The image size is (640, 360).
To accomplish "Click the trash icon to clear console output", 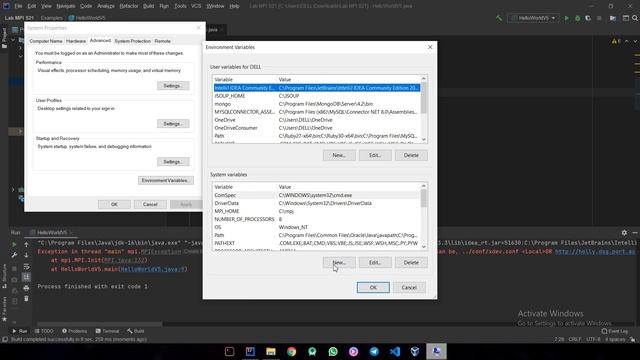I will [27, 299].
